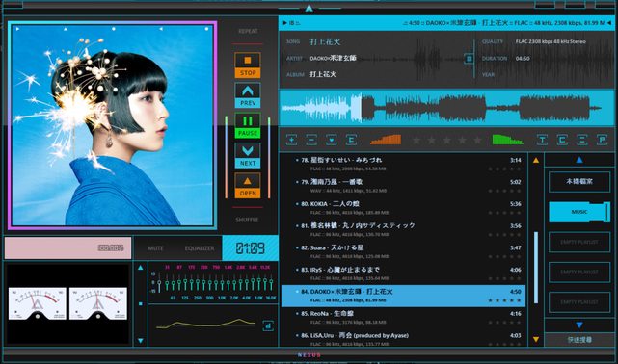Click the T icon in toolbar
Viewport: 618px width, 364px height.
tap(543, 140)
